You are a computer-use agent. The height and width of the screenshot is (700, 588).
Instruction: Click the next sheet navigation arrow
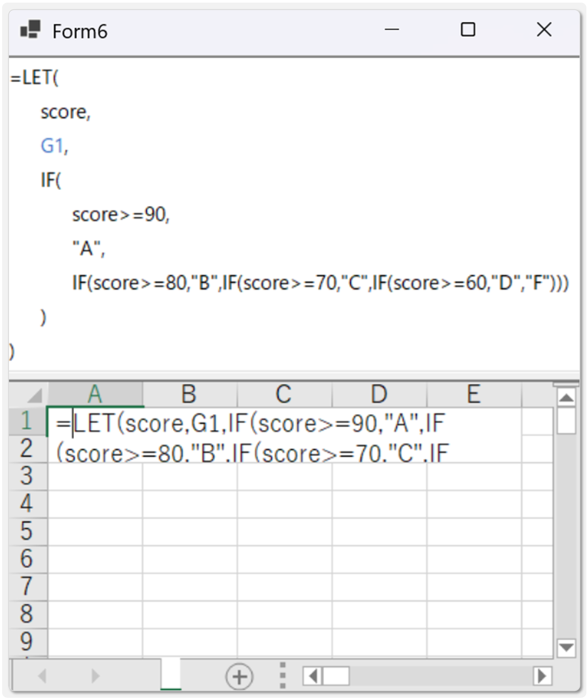tap(95, 676)
